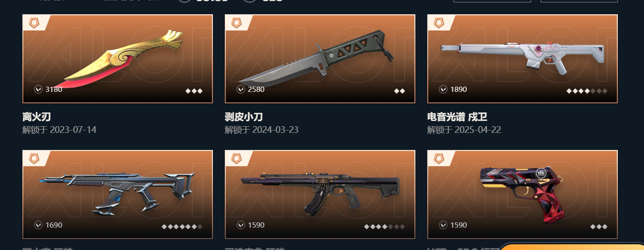Click the badge icon on the 1690 rifle card
Screen dimensions: 644x250
point(34,159)
